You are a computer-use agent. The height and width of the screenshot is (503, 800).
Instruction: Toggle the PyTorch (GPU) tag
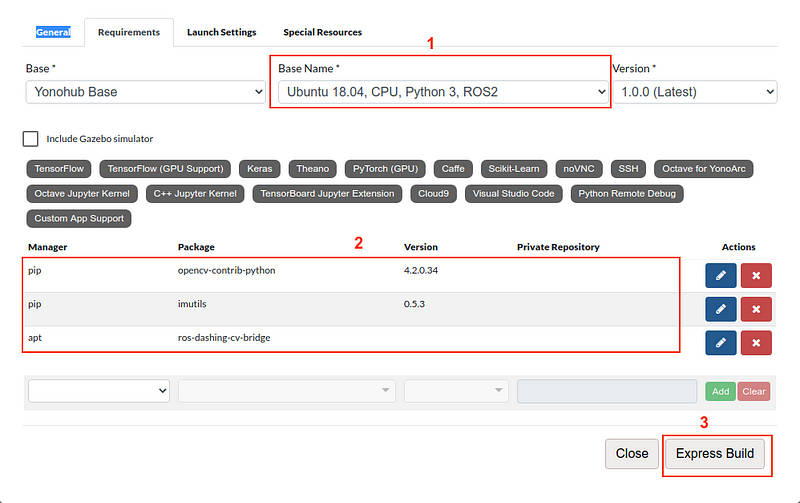pos(385,169)
